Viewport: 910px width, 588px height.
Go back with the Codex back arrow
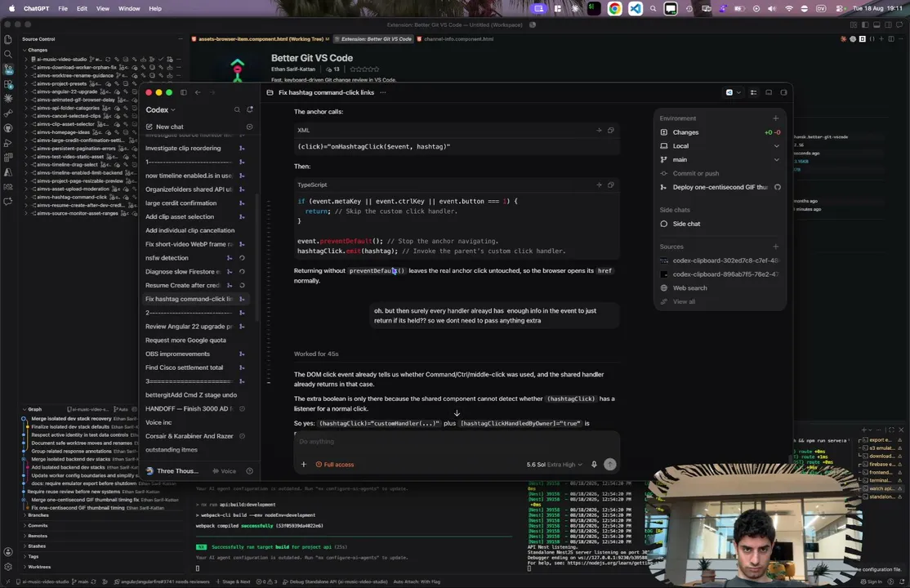click(x=198, y=92)
